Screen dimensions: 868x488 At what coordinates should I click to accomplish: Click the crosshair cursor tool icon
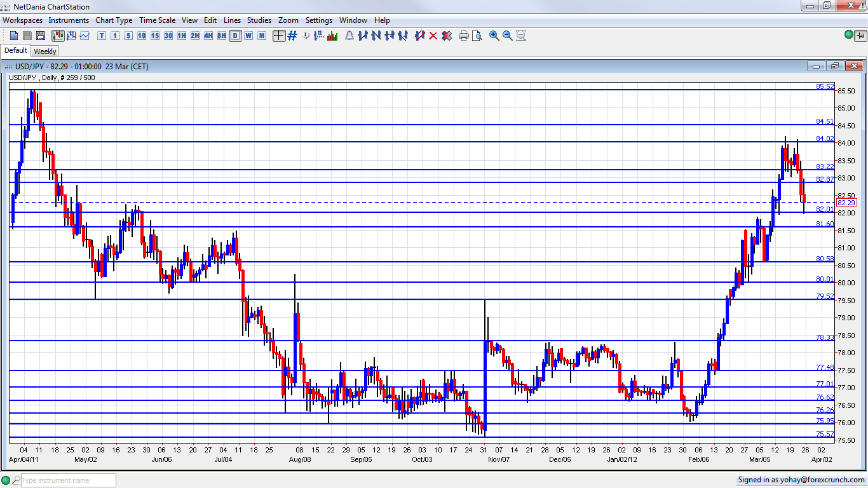pyautogui.click(x=278, y=36)
